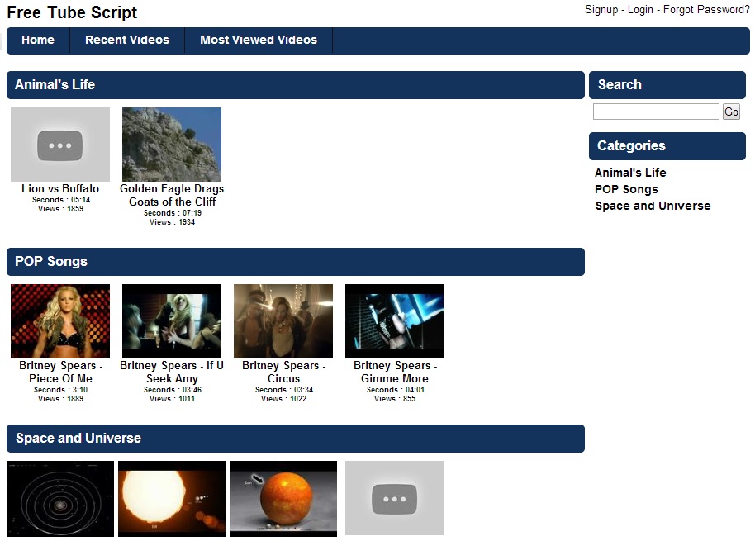This screenshot has height=560, width=755.
Task: Open the bright sun video thumbnail
Action: tap(172, 499)
